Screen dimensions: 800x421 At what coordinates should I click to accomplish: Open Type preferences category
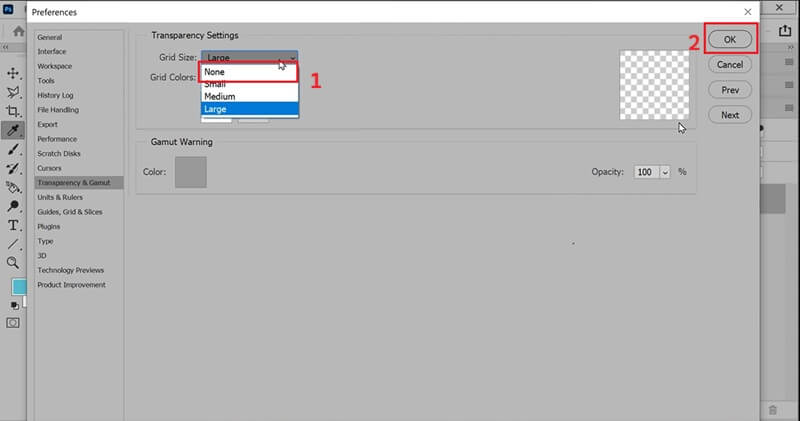pos(45,241)
